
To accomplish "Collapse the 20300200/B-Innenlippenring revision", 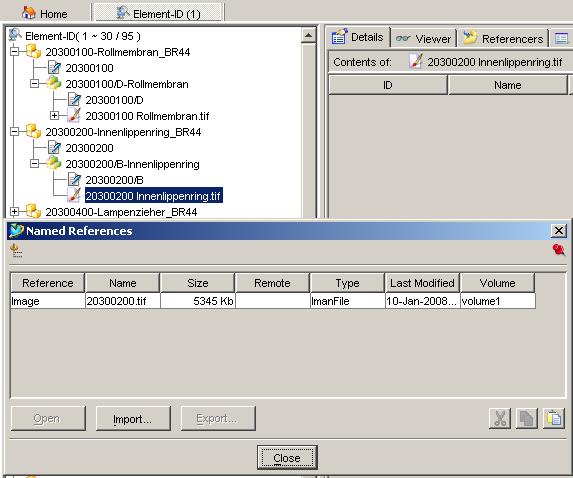I will point(34,163).
